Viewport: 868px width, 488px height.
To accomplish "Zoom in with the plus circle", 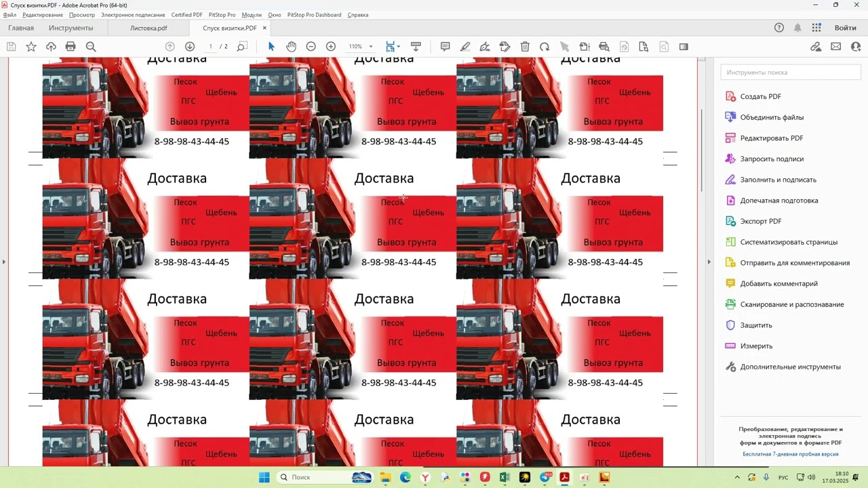I will tap(331, 47).
